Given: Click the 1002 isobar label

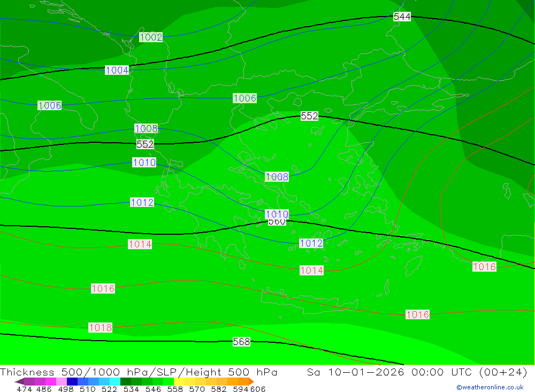Looking at the screenshot, I should pos(151,37).
